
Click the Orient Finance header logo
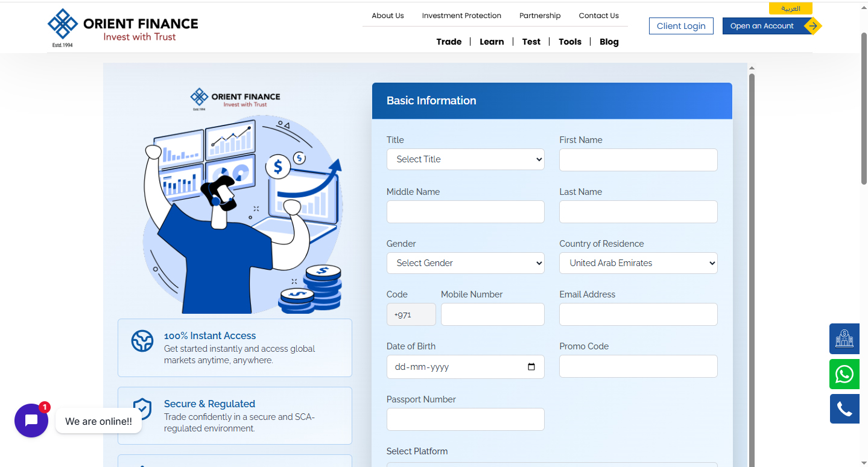[123, 28]
